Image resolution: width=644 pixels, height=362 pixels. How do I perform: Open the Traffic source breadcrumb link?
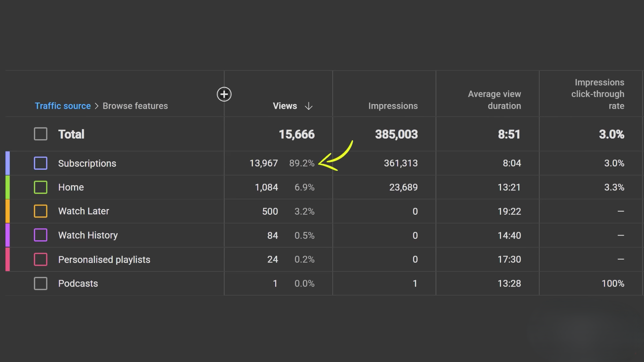63,106
